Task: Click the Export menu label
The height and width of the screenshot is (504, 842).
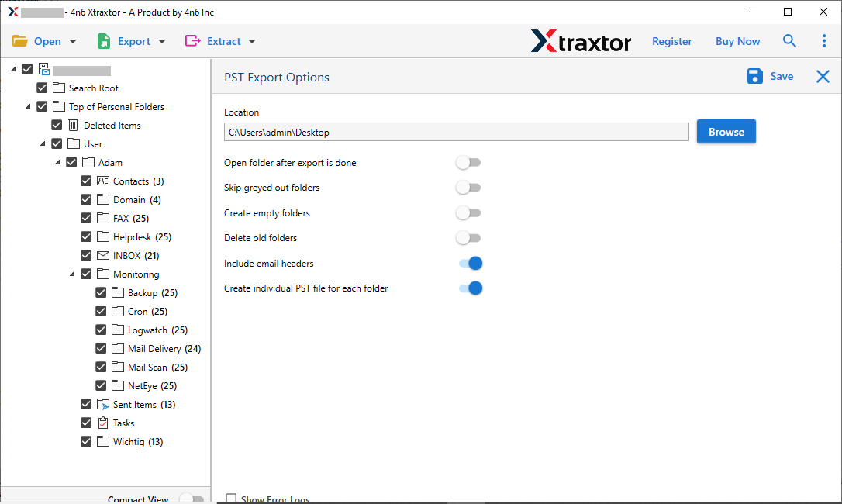Action: [x=133, y=41]
